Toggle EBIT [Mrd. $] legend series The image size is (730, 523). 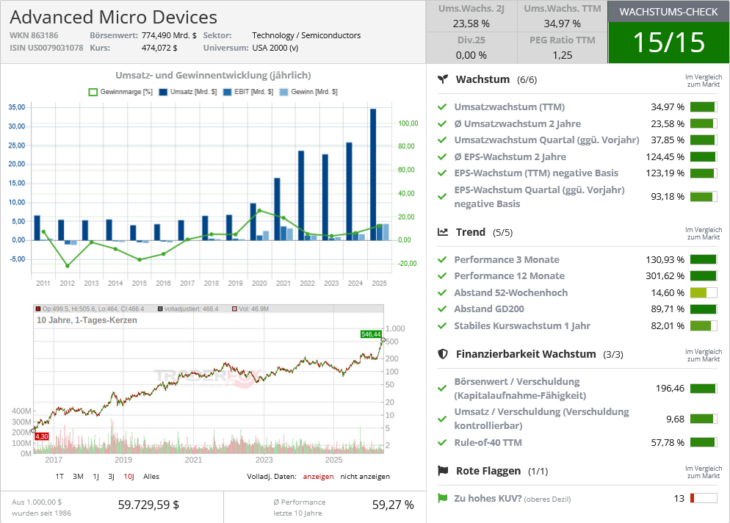[x=248, y=92]
